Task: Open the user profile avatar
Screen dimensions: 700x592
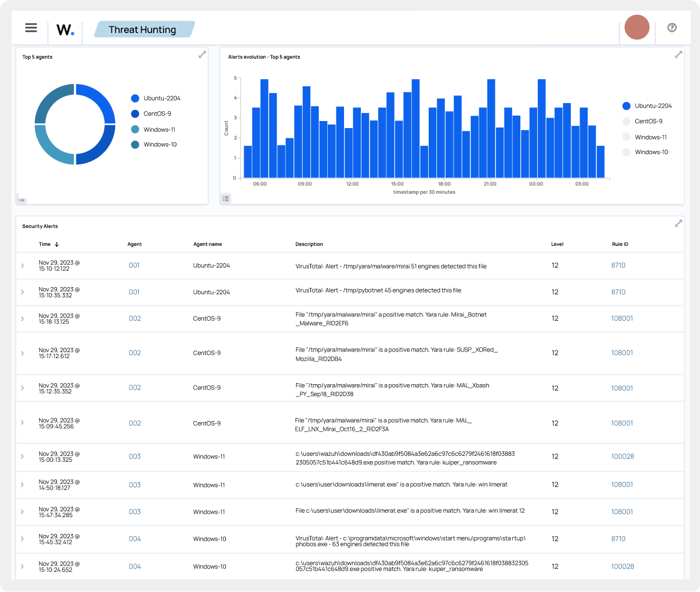Action: 637,27
